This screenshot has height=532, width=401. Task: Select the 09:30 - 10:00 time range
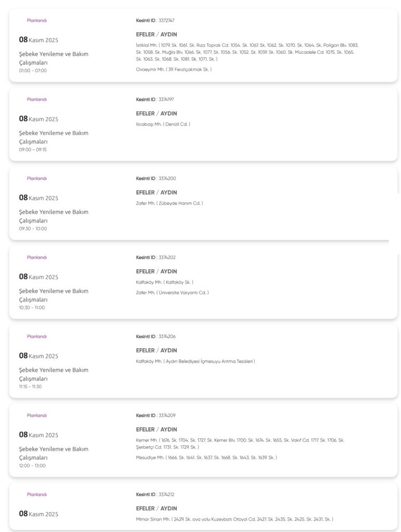[33, 229]
